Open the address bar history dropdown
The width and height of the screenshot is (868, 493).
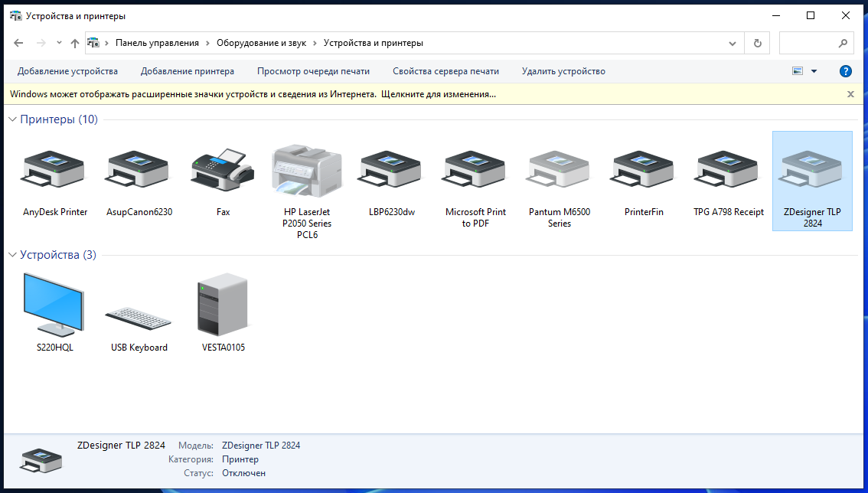pos(733,43)
